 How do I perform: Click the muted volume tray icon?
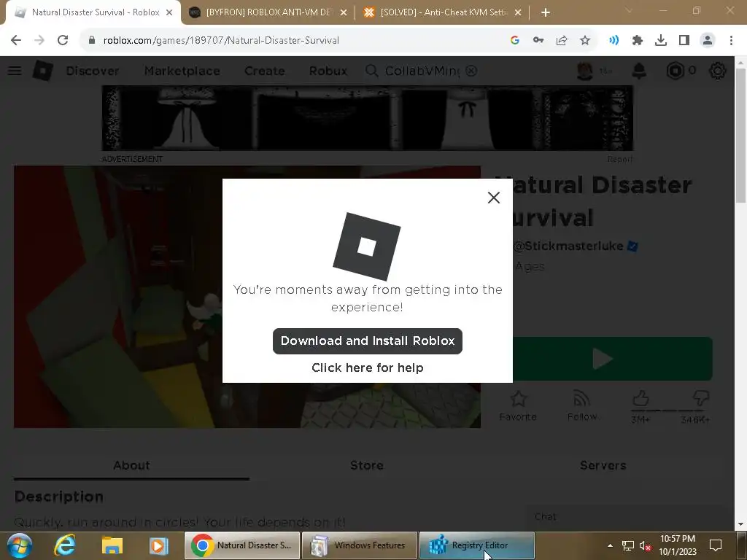(645, 545)
